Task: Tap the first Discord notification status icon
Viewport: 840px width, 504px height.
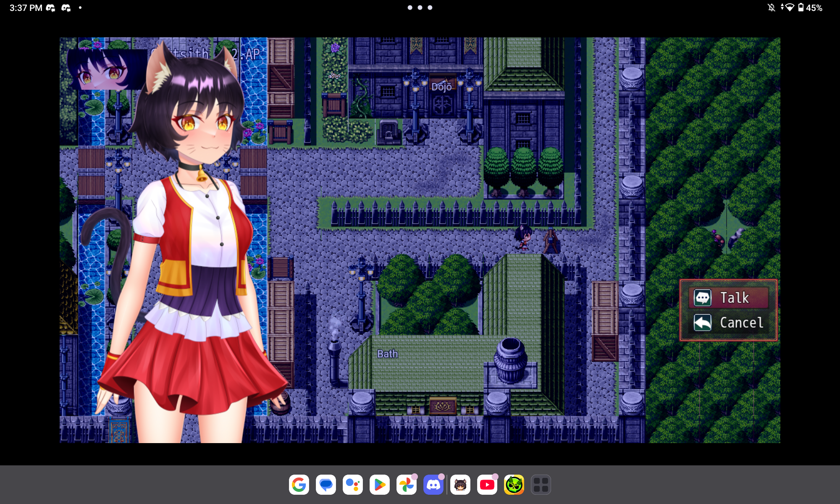Action: (50, 8)
